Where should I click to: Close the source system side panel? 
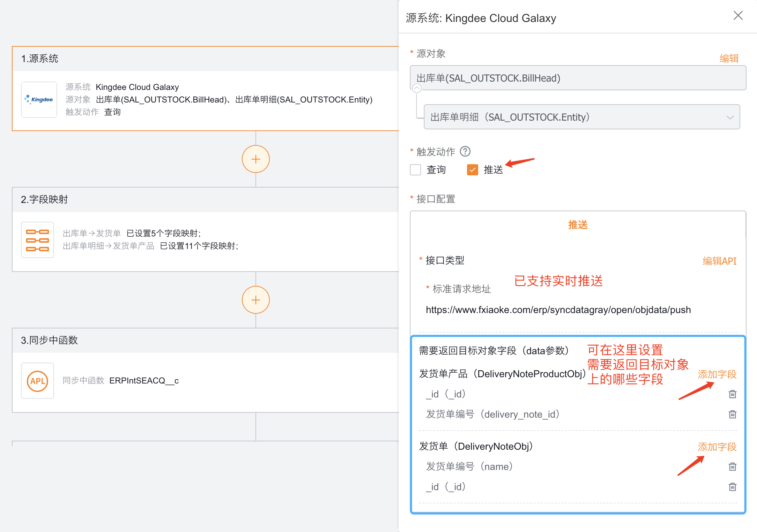pyautogui.click(x=738, y=16)
